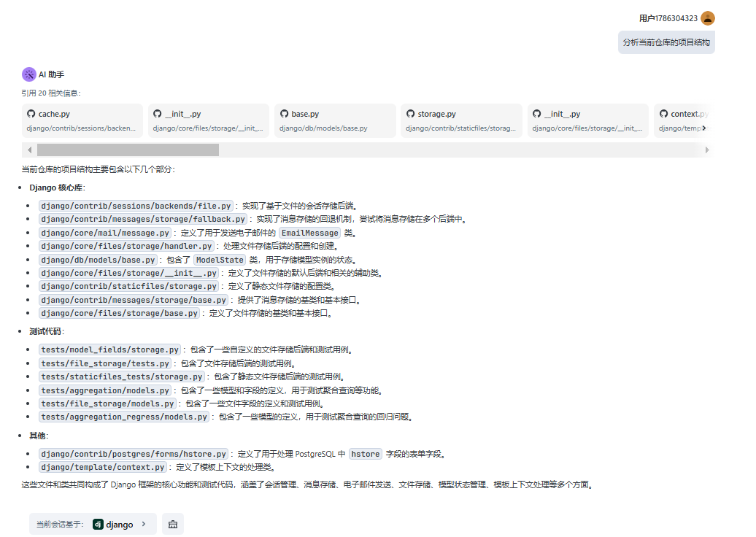756x537 pixels.
Task: Click the ModelState code tag
Action: point(220,260)
